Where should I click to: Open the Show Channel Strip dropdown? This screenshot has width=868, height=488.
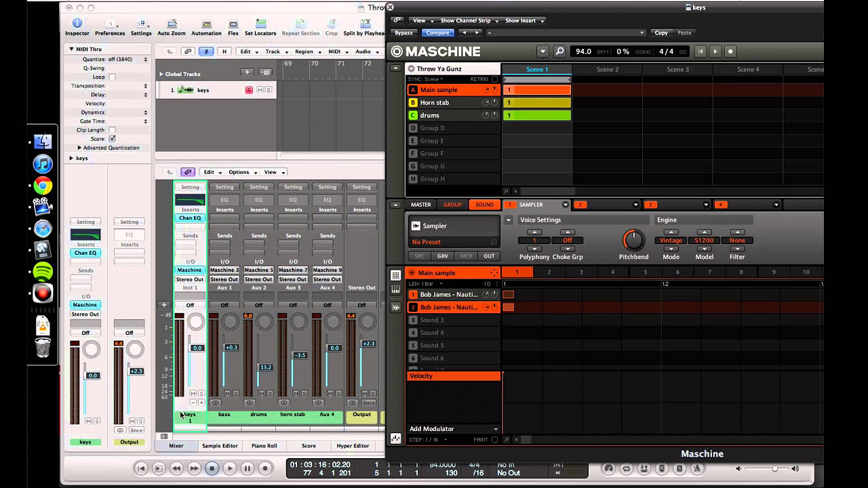[470, 21]
